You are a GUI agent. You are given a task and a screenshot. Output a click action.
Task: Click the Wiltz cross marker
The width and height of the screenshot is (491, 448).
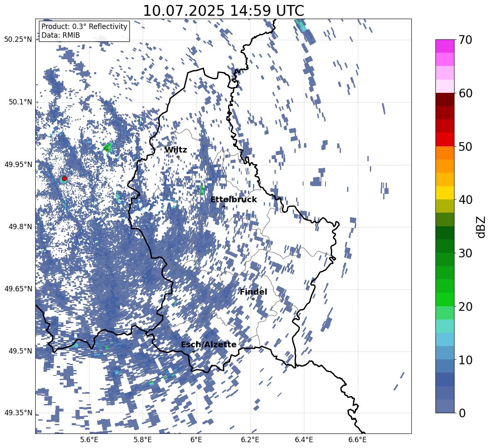coord(178,157)
